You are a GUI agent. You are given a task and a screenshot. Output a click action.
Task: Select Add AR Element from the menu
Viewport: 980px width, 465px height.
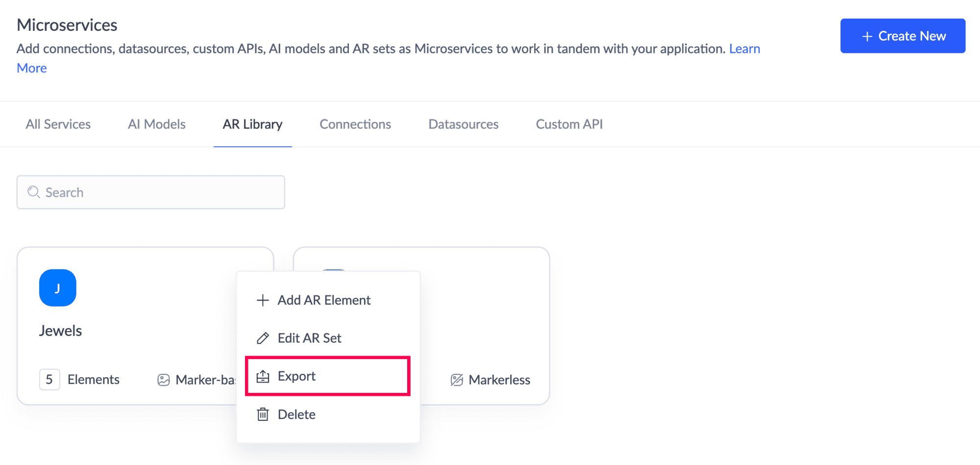pyautogui.click(x=324, y=300)
